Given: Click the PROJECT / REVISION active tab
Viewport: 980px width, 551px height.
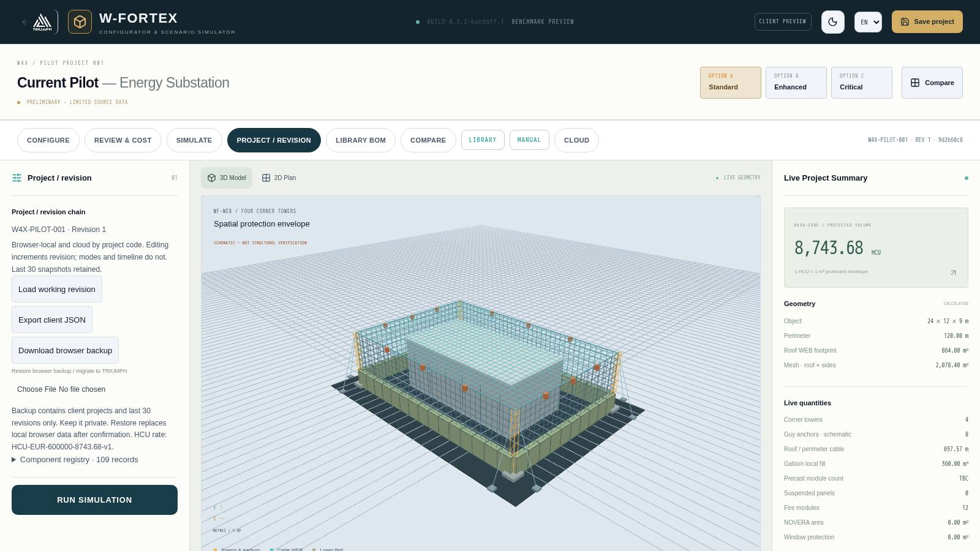Looking at the screenshot, I should 274,140.
